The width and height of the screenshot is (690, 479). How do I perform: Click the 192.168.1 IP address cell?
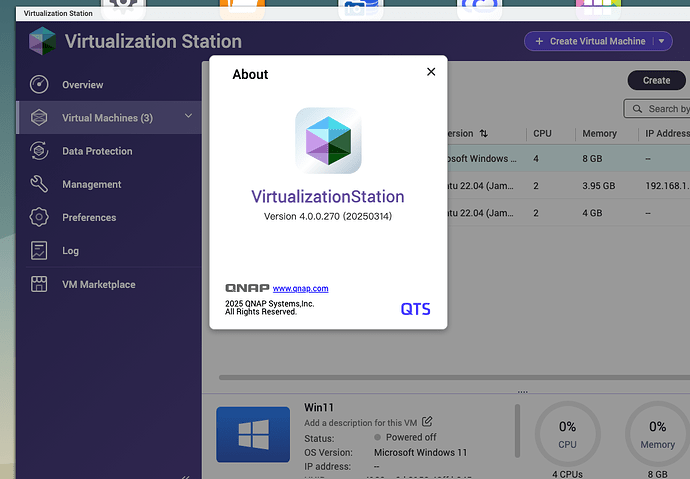pyautogui.click(x=667, y=186)
